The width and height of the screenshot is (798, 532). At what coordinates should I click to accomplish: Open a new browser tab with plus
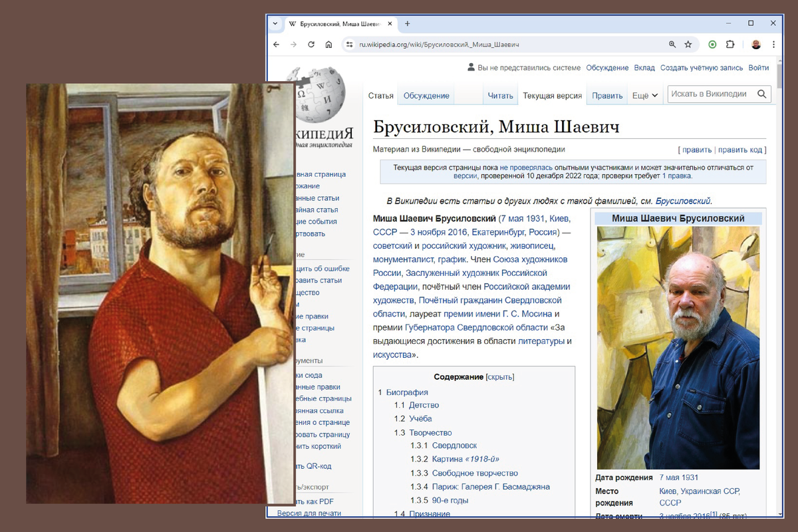408,23
